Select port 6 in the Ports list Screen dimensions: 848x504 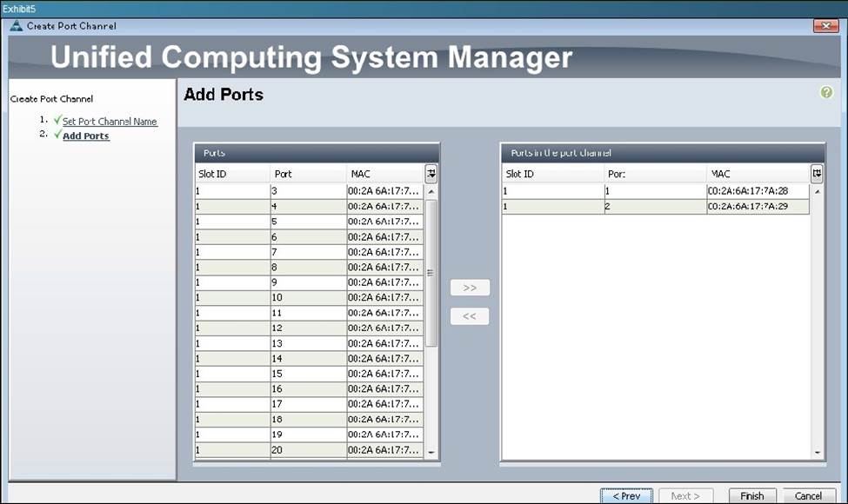click(x=310, y=236)
